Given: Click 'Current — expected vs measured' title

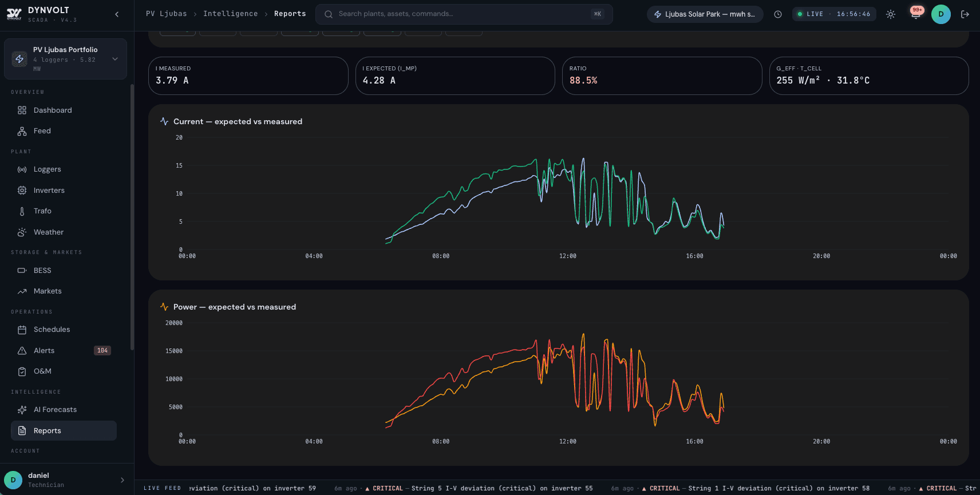Looking at the screenshot, I should (x=238, y=121).
